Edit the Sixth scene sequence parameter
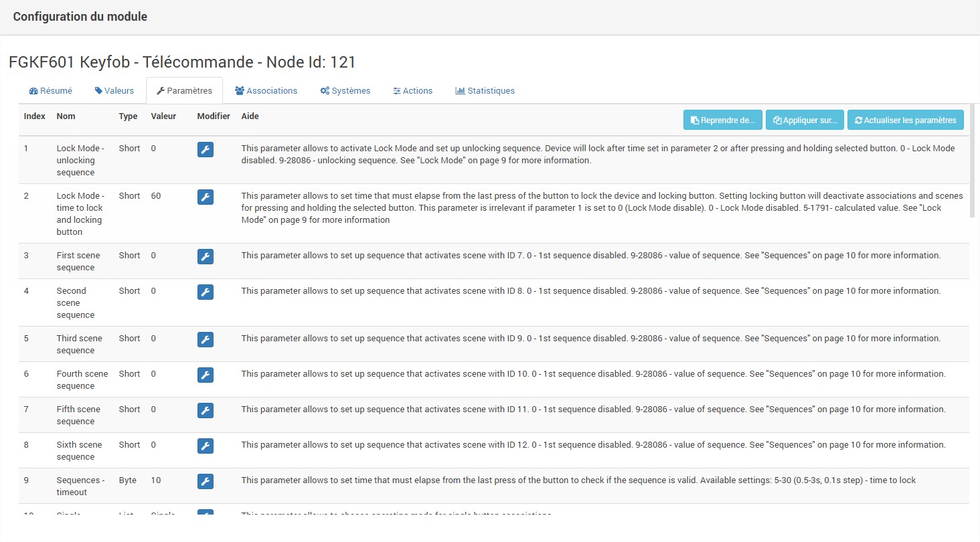 [206, 446]
